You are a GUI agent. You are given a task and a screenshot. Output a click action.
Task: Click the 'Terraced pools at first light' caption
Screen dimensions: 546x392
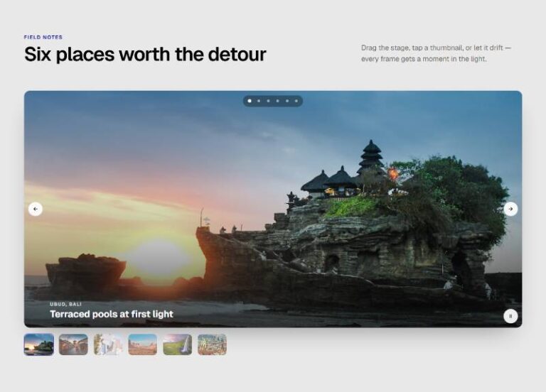[112, 314]
